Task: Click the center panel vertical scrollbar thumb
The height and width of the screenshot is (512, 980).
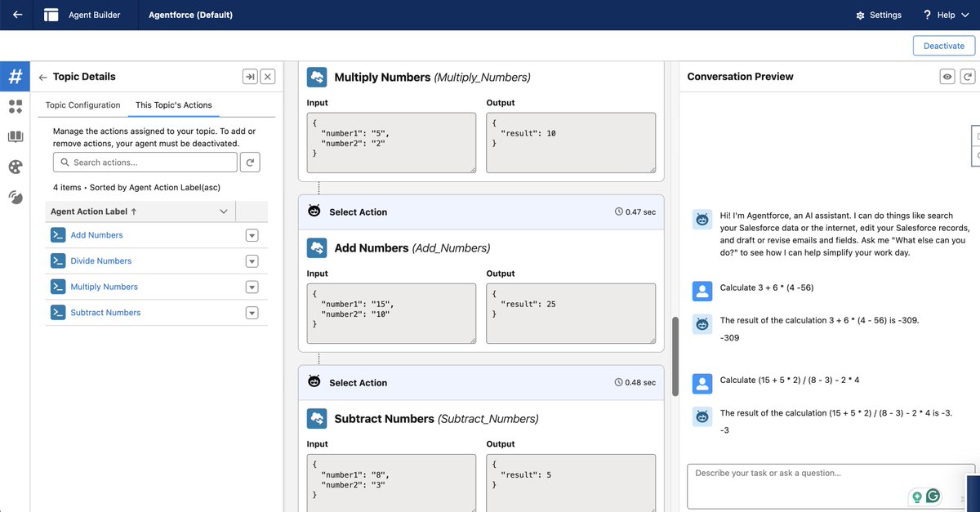Action: click(675, 356)
